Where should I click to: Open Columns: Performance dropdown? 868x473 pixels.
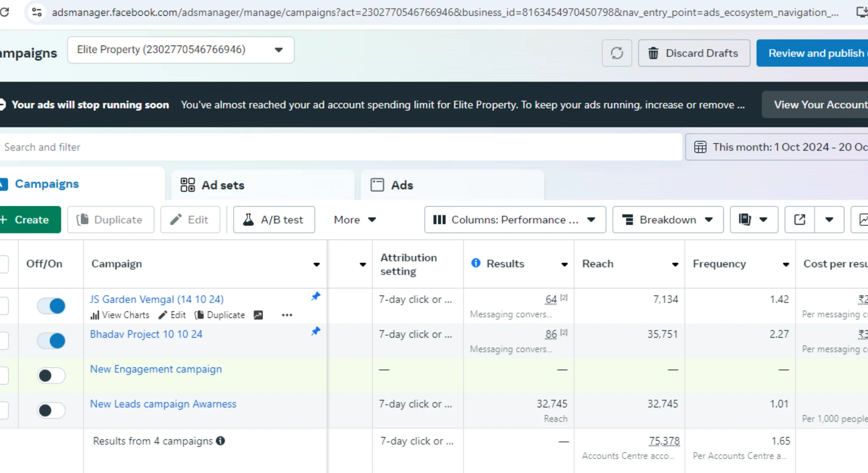(515, 219)
